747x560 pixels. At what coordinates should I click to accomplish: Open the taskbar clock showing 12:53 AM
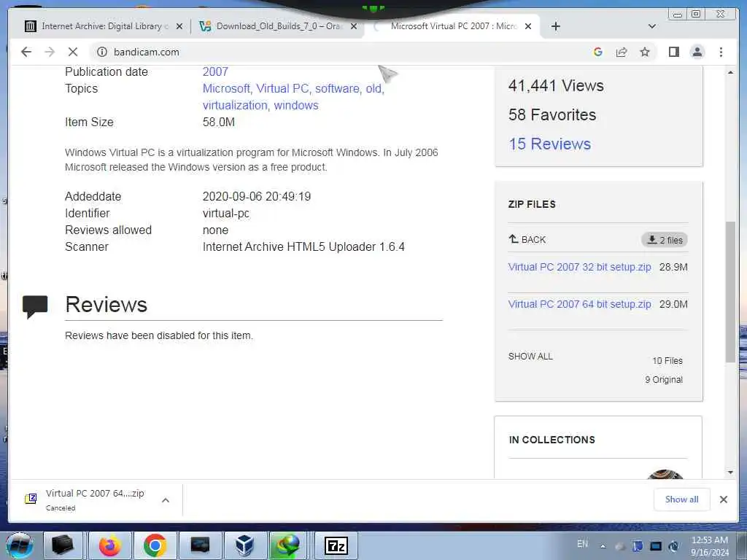(709, 546)
